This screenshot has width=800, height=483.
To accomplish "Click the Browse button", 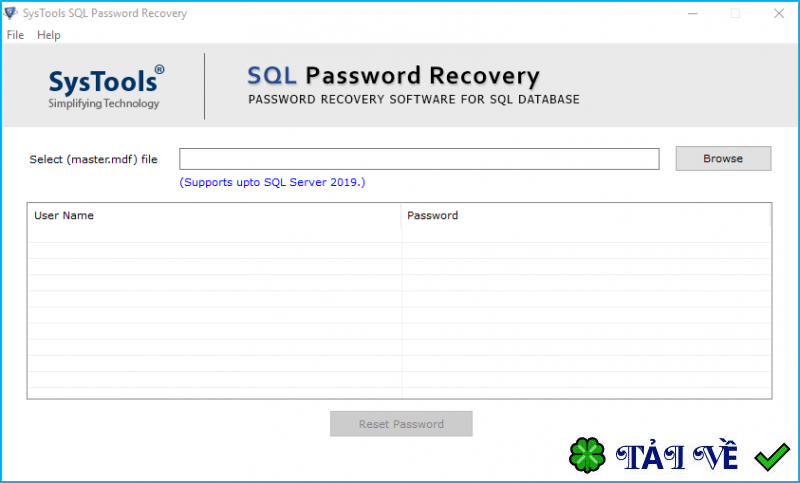I will pyautogui.click(x=723, y=159).
